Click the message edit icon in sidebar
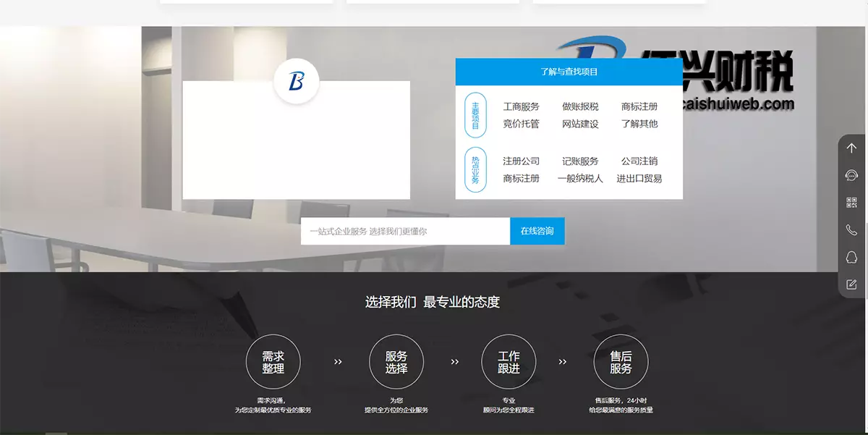 coord(851,284)
